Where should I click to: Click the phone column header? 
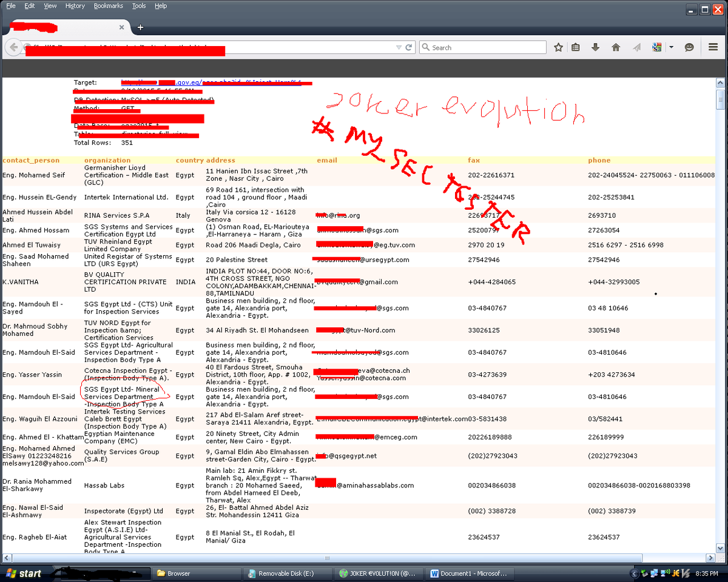tap(599, 160)
